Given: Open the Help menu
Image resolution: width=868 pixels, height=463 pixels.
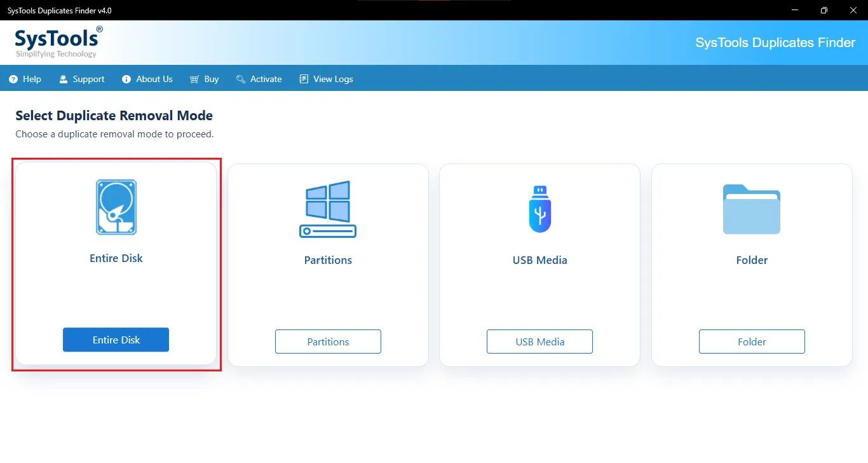Looking at the screenshot, I should [25, 79].
